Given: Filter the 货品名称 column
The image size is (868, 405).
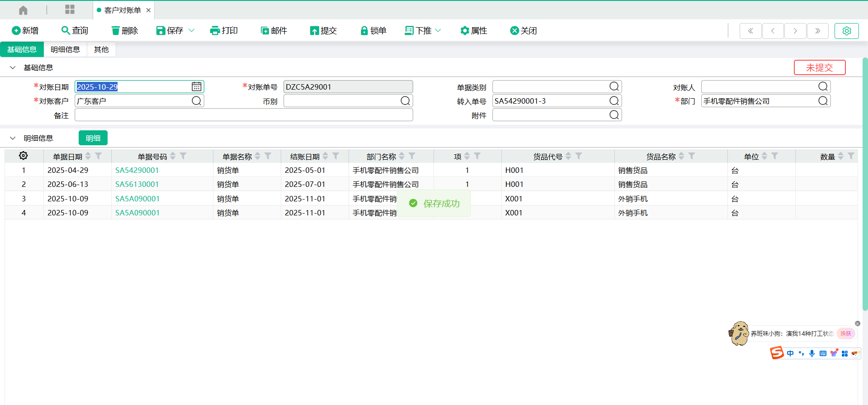Looking at the screenshot, I should coord(692,156).
